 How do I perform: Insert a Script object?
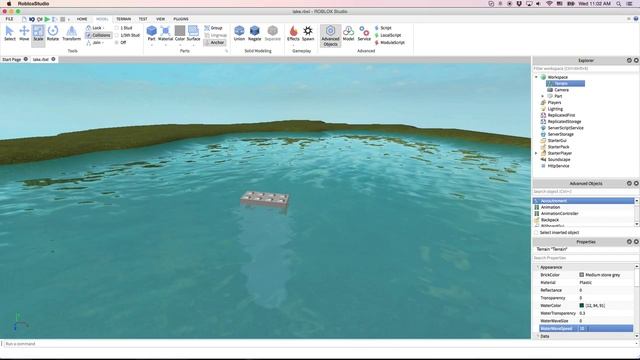pos(383,28)
